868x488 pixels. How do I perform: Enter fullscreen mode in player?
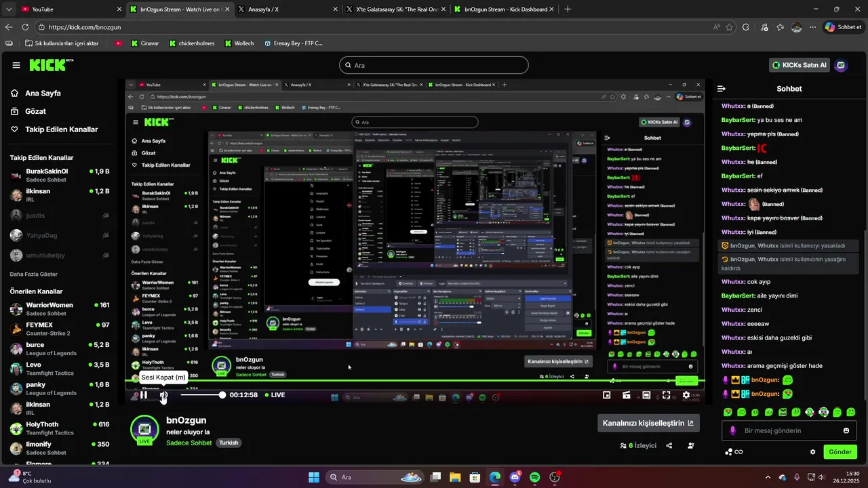coord(667,395)
